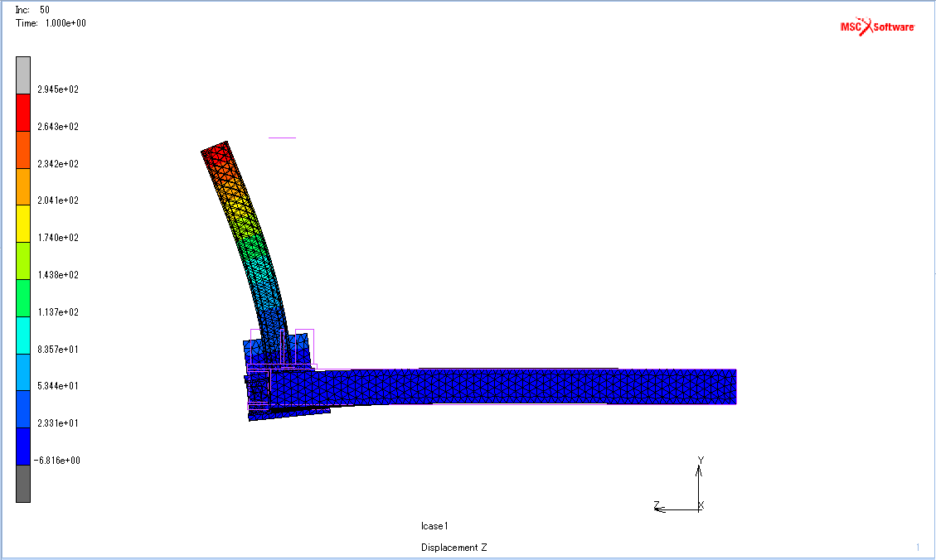Click the legend value 2.331e+01
936x560 pixels.
(x=58, y=422)
